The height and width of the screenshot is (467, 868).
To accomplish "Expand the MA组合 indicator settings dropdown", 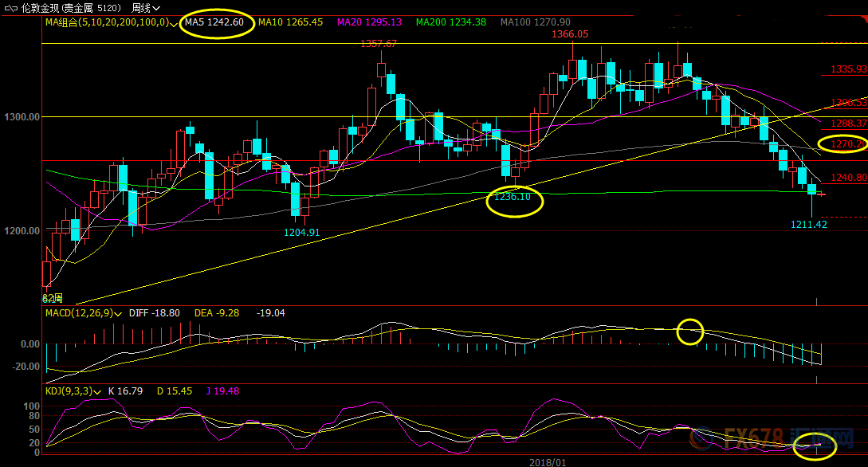I will [174, 24].
